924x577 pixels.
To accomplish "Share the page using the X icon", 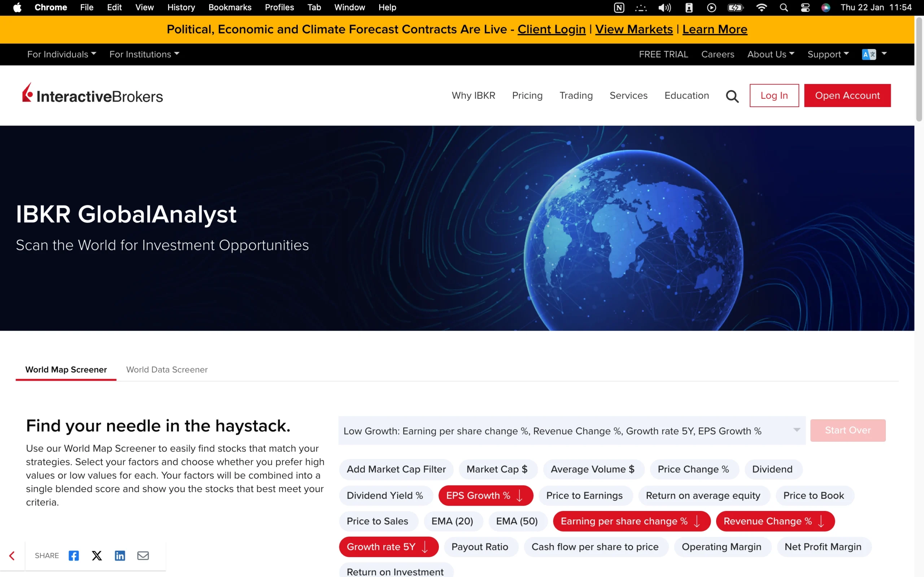I will (97, 556).
